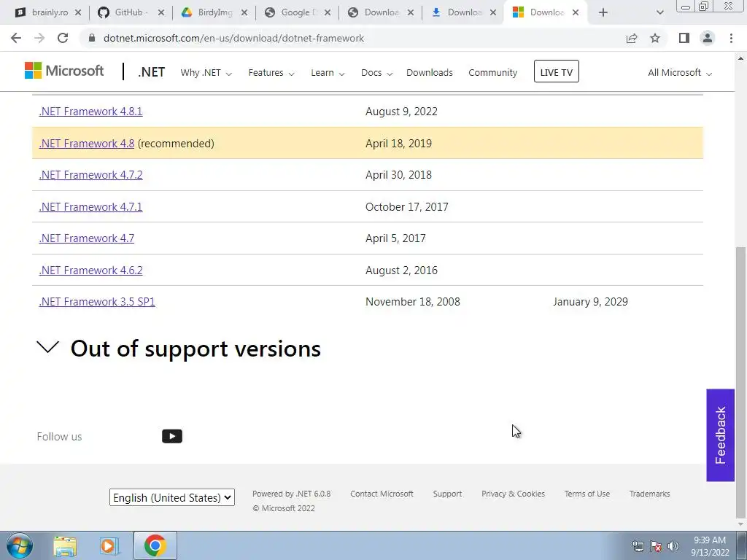Open the Terms of Use footer link

(587, 494)
